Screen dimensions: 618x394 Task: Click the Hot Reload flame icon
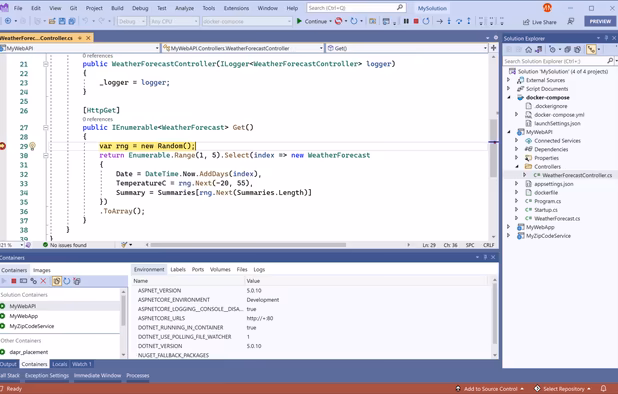(339, 21)
